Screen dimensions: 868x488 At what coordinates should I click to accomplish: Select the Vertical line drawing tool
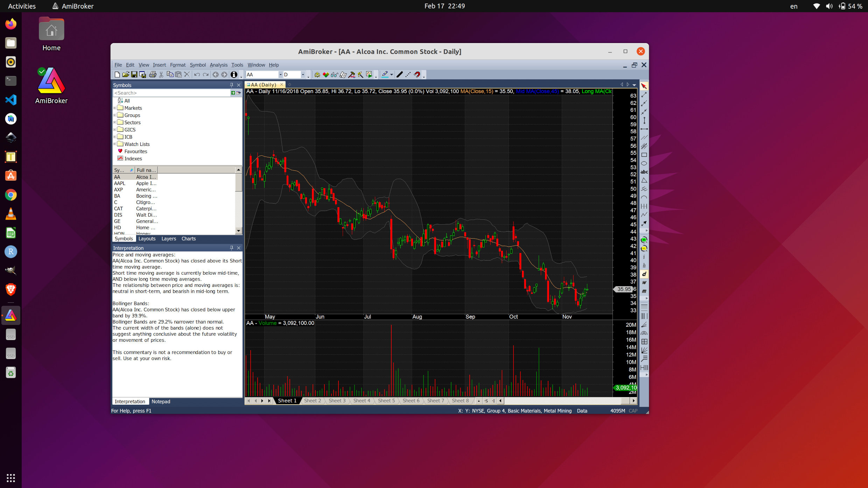[x=644, y=120]
